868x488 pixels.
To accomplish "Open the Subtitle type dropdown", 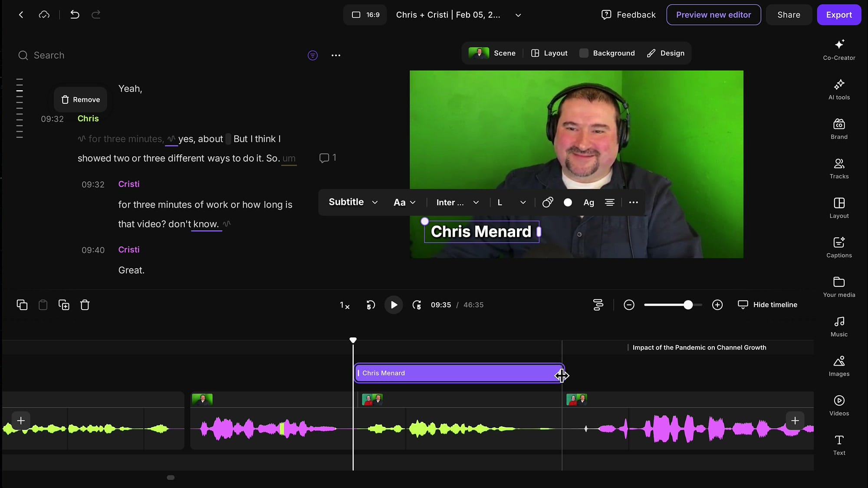I will point(352,202).
